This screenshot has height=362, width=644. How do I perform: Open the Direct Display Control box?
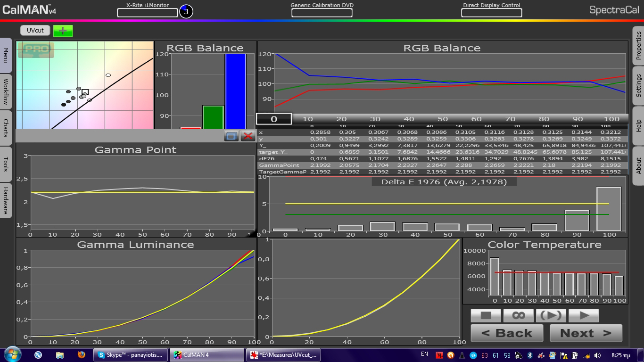pyautogui.click(x=492, y=13)
